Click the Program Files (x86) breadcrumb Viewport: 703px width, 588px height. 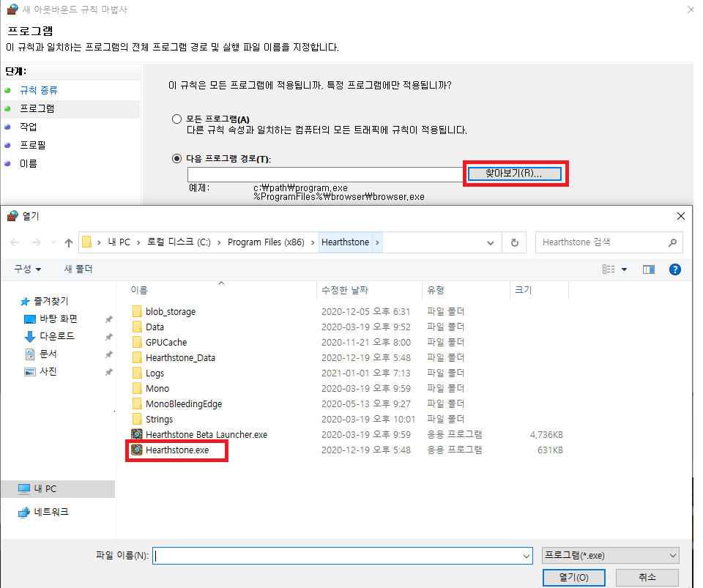click(x=266, y=242)
